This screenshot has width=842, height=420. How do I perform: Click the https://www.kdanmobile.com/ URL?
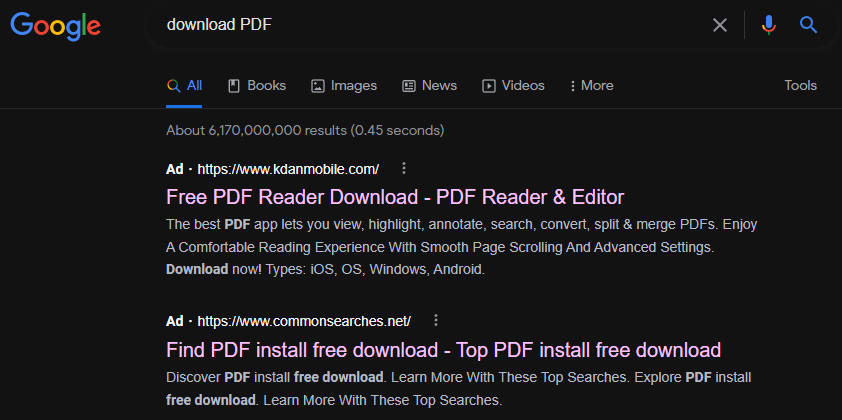[288, 169]
